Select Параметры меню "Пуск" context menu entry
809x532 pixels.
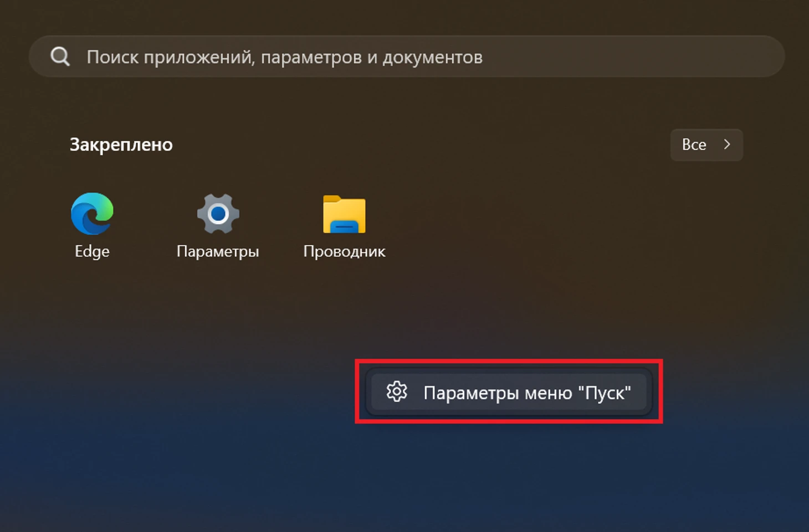point(509,392)
